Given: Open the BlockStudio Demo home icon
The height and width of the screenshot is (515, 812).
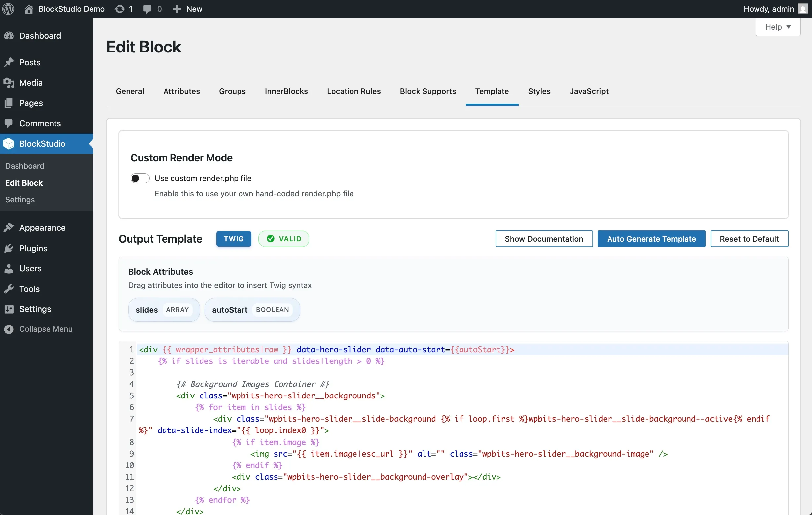Looking at the screenshot, I should tap(29, 9).
